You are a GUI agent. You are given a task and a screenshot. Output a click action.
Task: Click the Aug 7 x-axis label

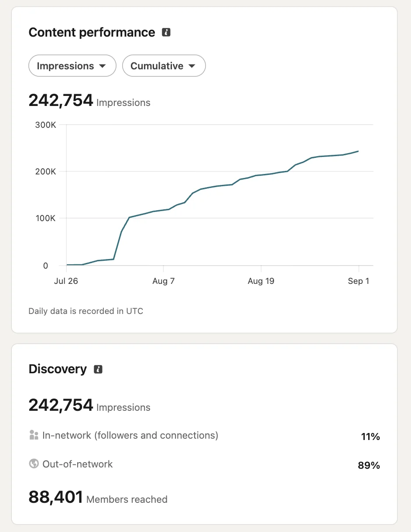pyautogui.click(x=163, y=281)
